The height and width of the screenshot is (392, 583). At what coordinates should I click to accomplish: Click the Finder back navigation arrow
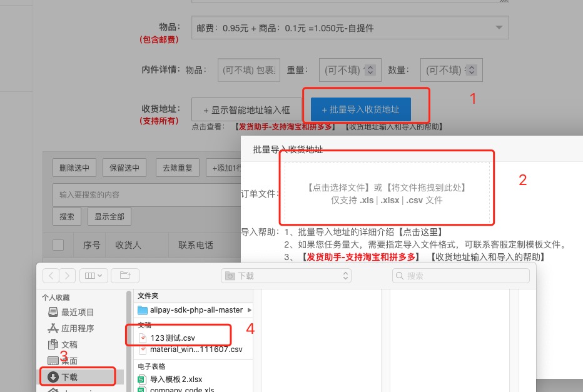point(51,276)
